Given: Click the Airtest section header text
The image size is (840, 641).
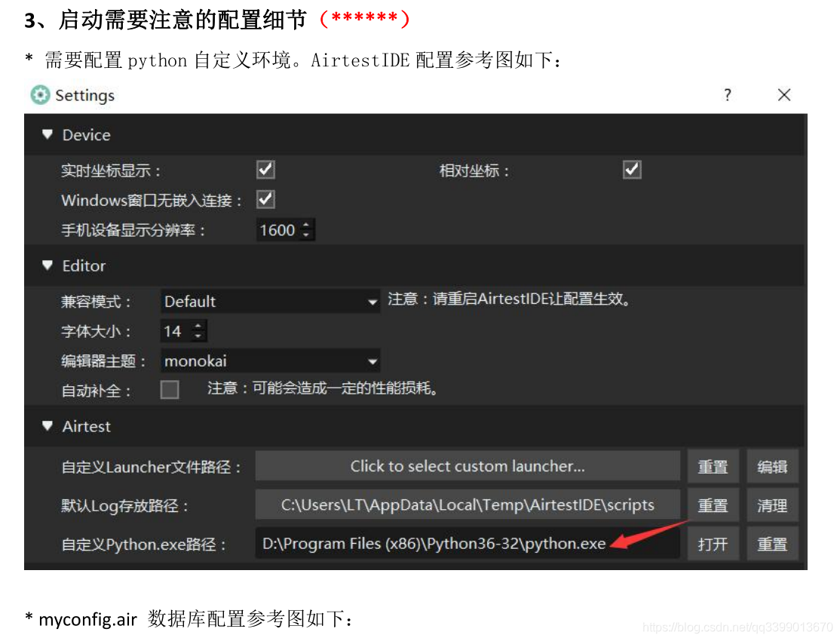Looking at the screenshot, I should [86, 427].
